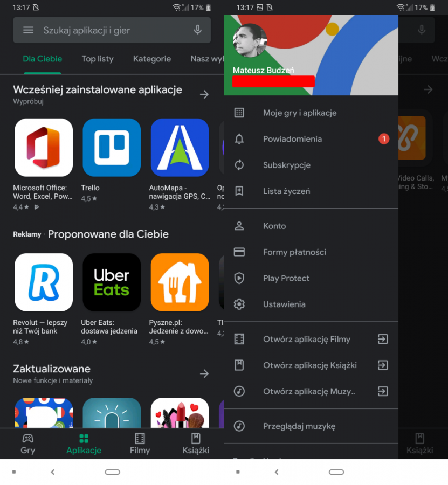Tap the Microsoft Office: Word, Excel title
This screenshot has width=448, height=485.
click(x=43, y=192)
